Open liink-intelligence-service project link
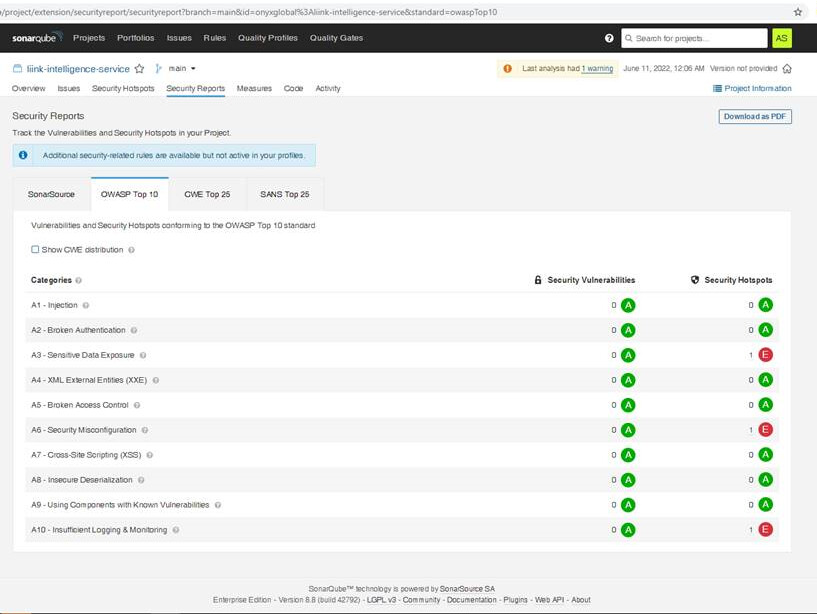The width and height of the screenshot is (817, 614). (78, 69)
